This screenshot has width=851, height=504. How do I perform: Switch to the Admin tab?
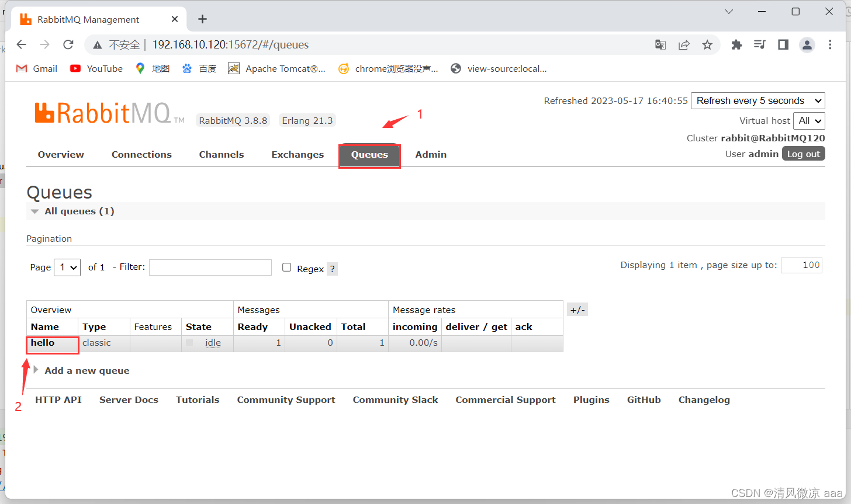431,155
